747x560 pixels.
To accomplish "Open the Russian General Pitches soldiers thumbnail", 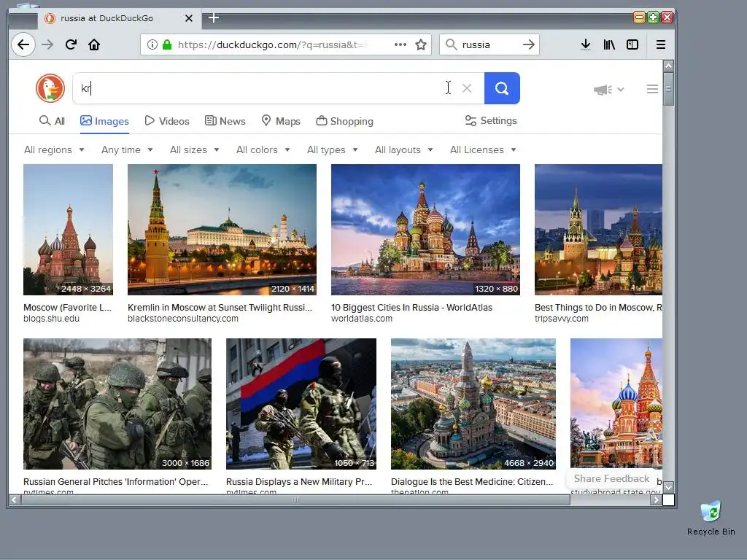I will tap(117, 404).
